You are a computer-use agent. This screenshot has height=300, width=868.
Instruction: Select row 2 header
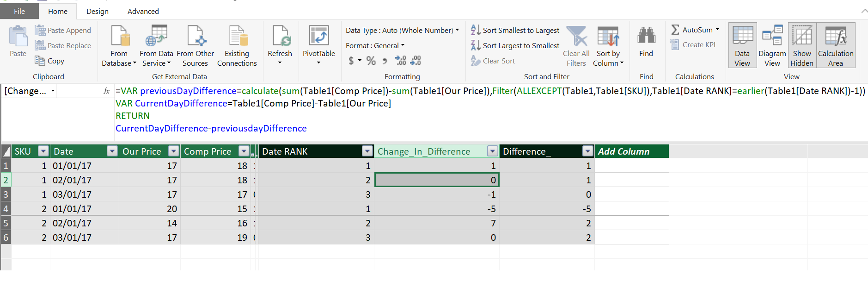point(6,180)
